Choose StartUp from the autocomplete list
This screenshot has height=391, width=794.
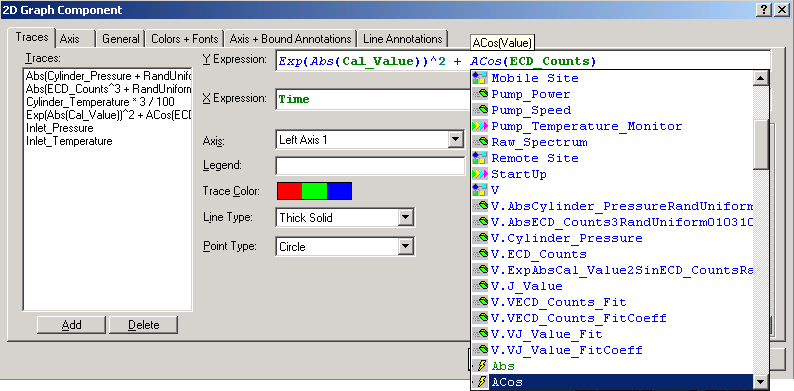click(x=612, y=174)
